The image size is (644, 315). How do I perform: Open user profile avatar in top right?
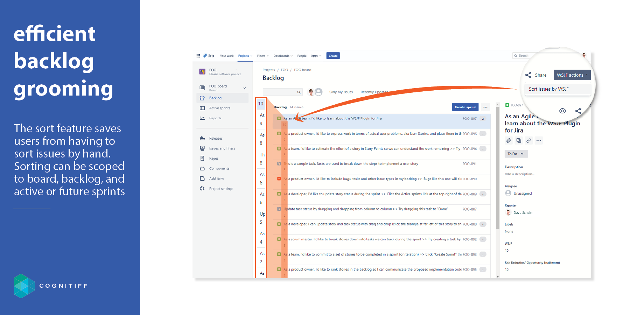tap(584, 55)
